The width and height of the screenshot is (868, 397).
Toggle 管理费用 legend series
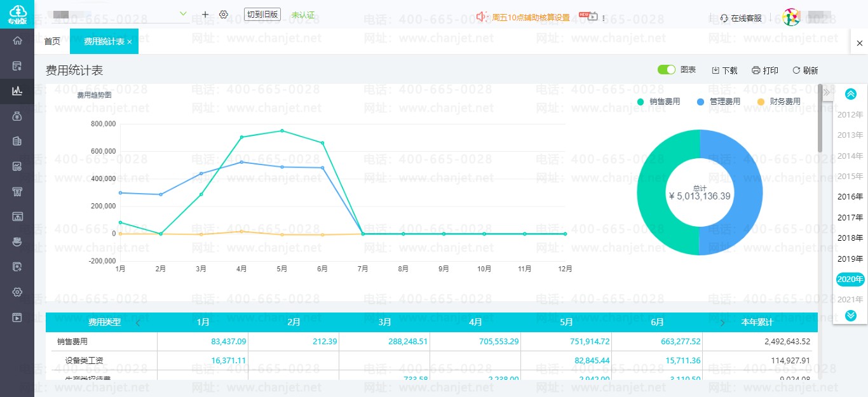click(x=719, y=102)
